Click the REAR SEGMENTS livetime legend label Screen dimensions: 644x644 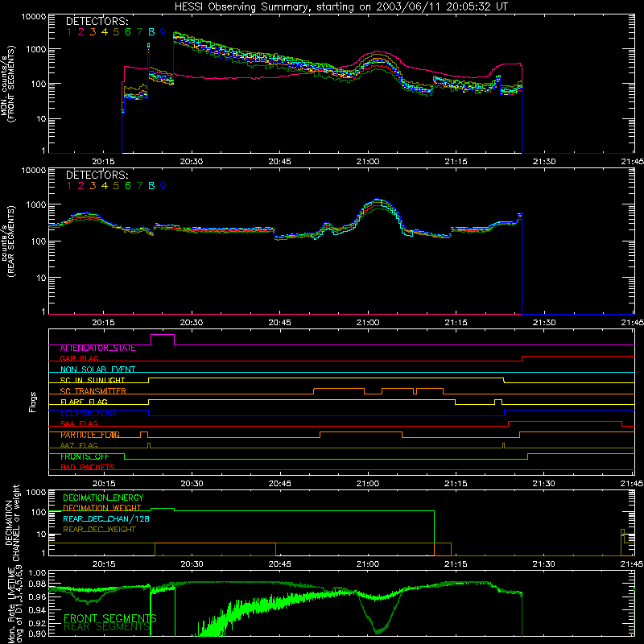pyautogui.click(x=107, y=627)
